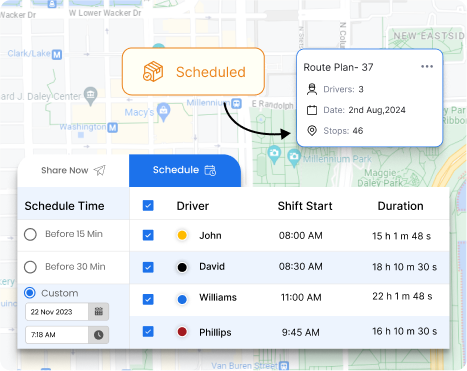Click the Washington metro station marker

click(113, 127)
